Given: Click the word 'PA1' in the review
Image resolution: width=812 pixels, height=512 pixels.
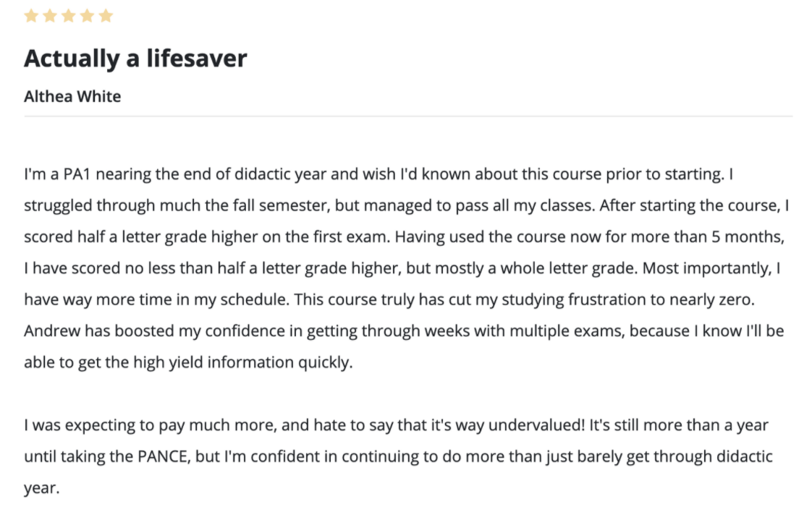Looking at the screenshot, I should tap(77, 174).
